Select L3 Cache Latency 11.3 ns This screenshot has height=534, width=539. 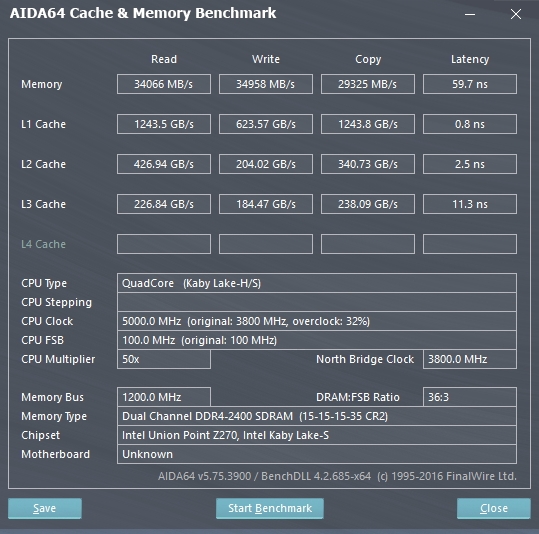coord(470,204)
